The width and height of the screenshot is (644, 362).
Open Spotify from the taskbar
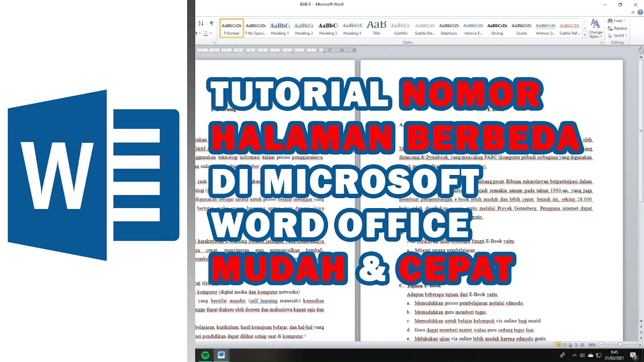pyautogui.click(x=205, y=355)
